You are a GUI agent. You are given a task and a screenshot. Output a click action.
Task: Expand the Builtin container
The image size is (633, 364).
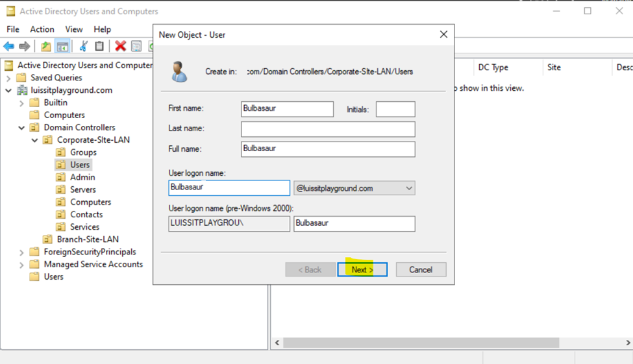[x=22, y=103]
